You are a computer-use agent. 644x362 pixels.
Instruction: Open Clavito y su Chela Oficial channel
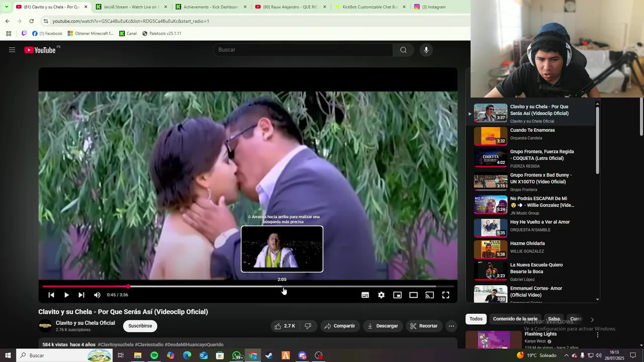click(x=85, y=323)
